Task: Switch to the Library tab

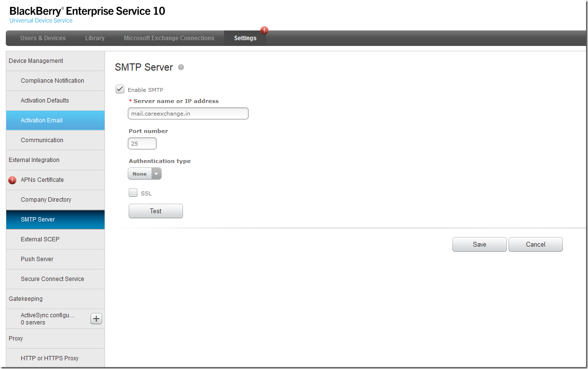Action: (95, 38)
